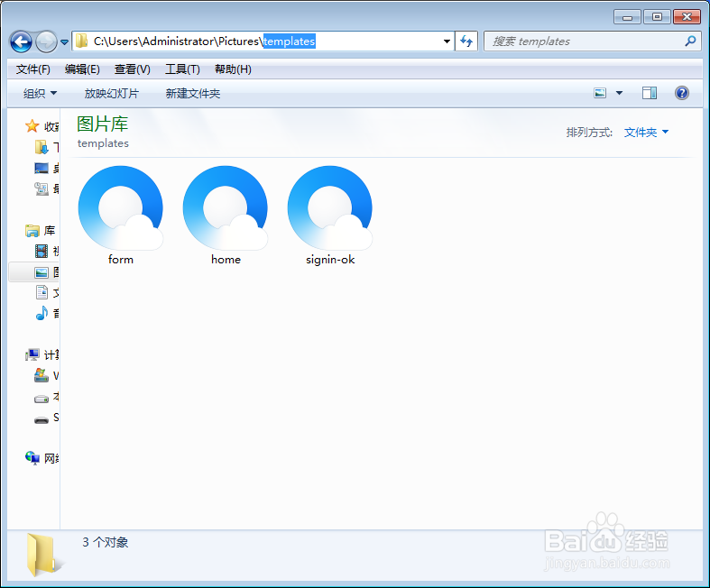Click folder icon in the address bar
Viewport: 710px width, 588px height.
[81, 41]
